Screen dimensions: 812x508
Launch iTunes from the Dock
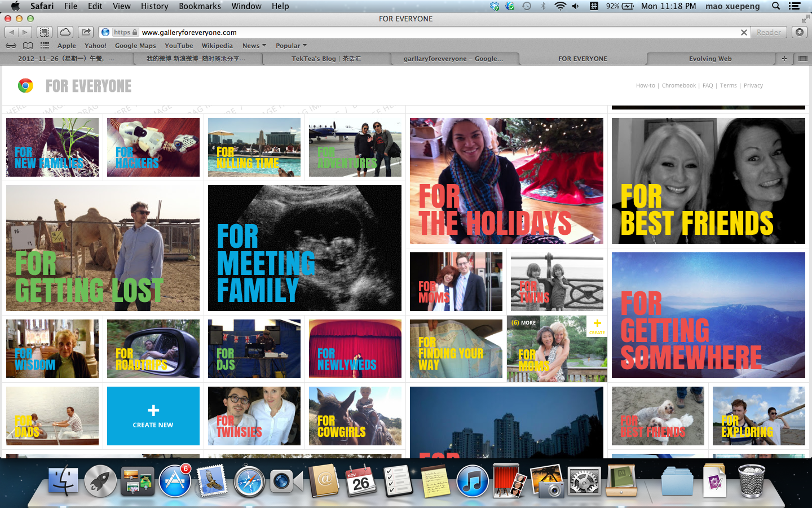(473, 481)
